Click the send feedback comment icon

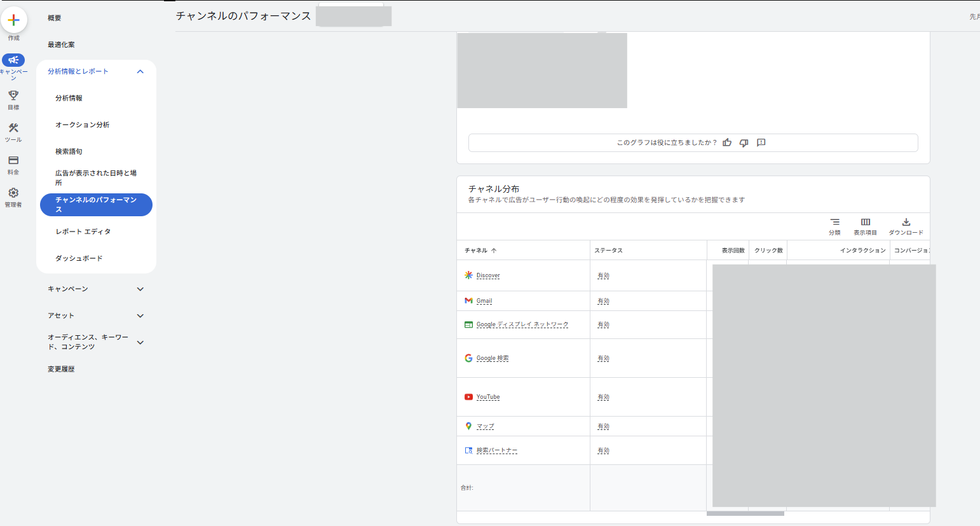(x=761, y=142)
